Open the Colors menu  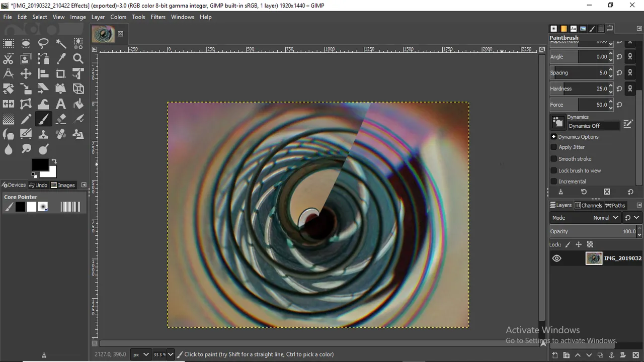(118, 17)
